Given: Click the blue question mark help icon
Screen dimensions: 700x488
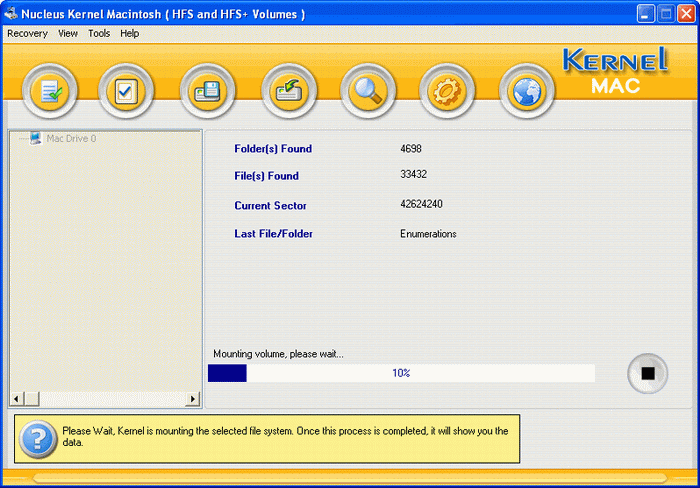Looking at the screenshot, I should point(38,439).
